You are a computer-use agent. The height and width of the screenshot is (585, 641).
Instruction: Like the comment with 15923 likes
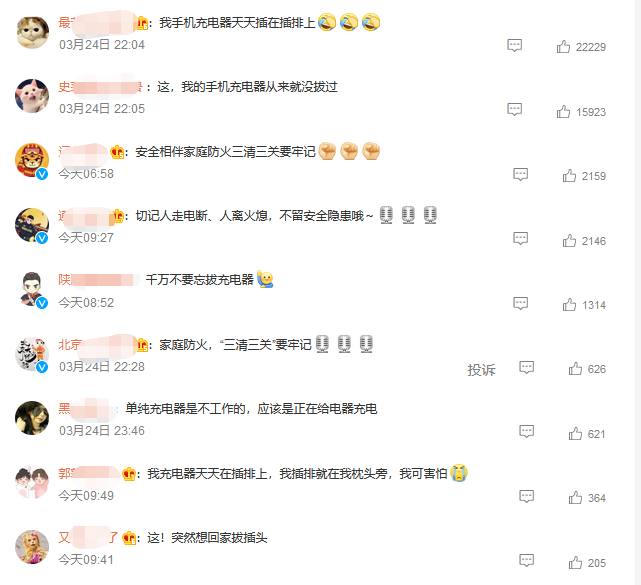coord(563,112)
